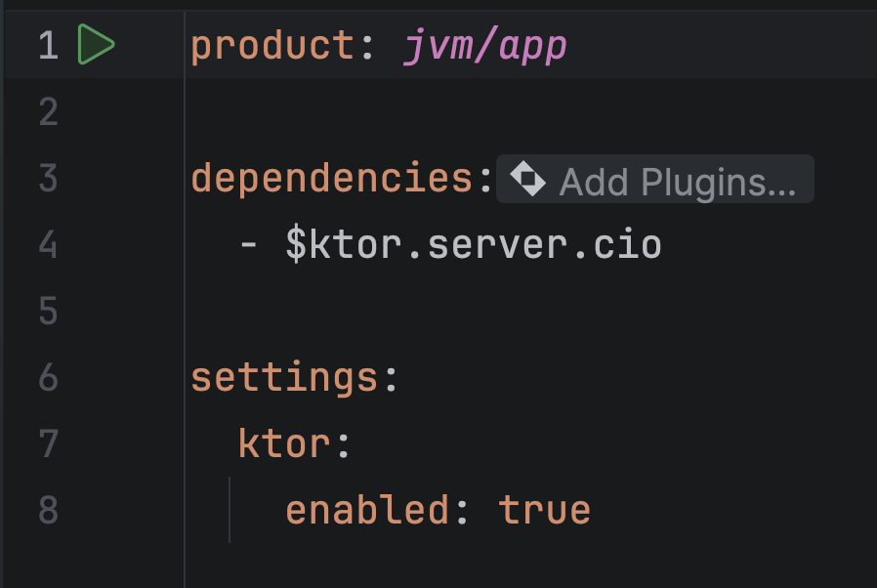
Task: Click the 'ktor' key under settings
Action: point(283,444)
